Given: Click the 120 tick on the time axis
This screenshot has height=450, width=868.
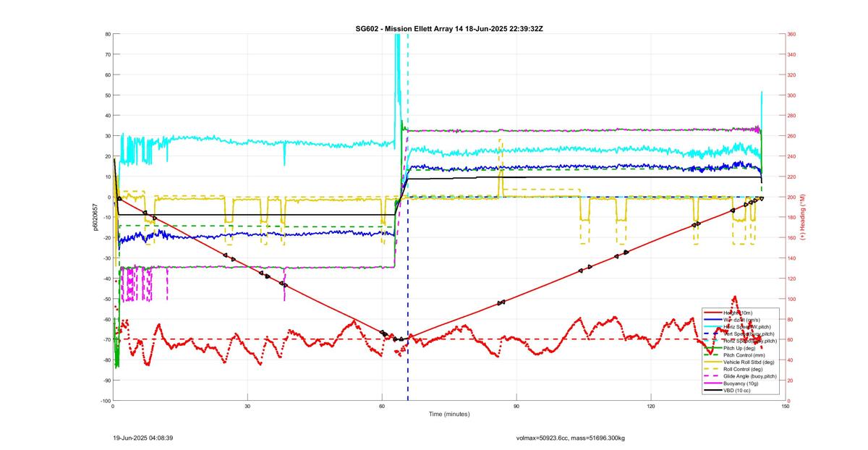Looking at the screenshot, I should pos(651,407).
